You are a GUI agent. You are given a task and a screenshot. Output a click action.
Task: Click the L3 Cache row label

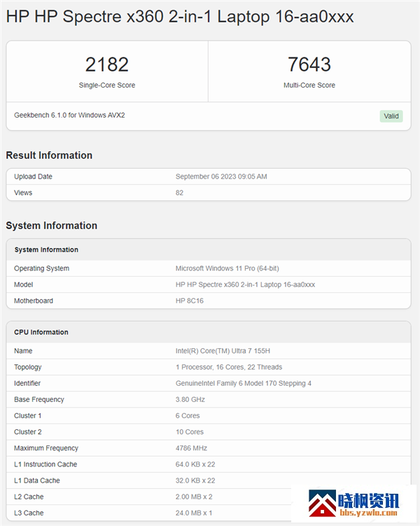click(29, 513)
